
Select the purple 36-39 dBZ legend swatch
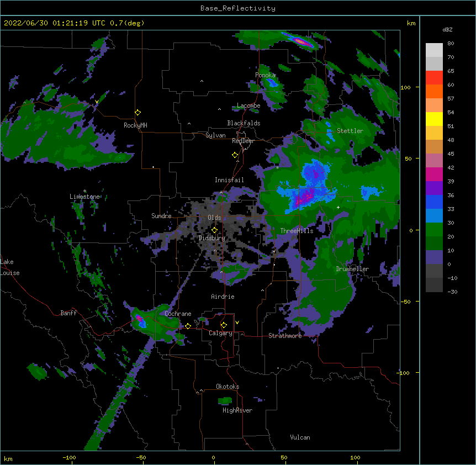coord(434,188)
